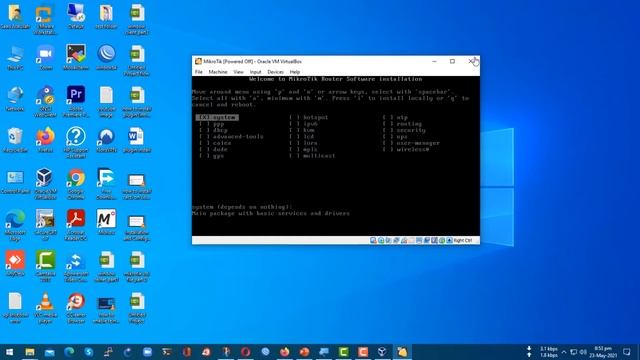The height and width of the screenshot is (360, 640).
Task: Select the This PC desktop icon
Action: 15,58
